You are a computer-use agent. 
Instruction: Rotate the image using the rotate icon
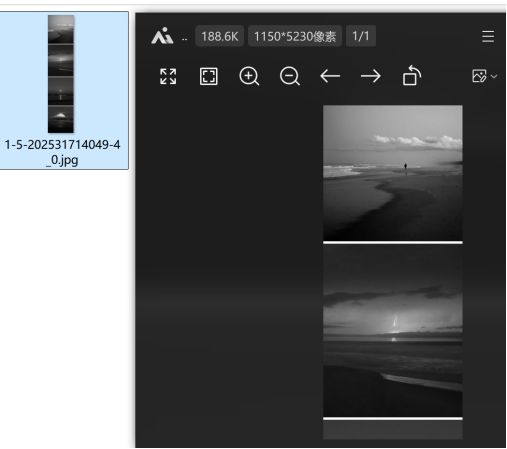[x=412, y=75]
